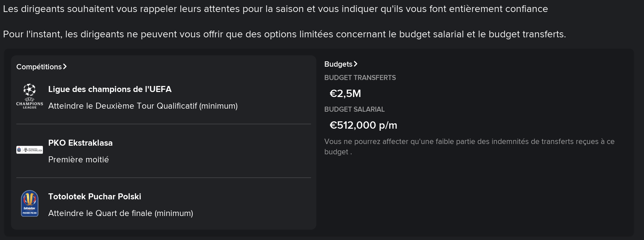Open the Compétitions heading link

(x=39, y=67)
